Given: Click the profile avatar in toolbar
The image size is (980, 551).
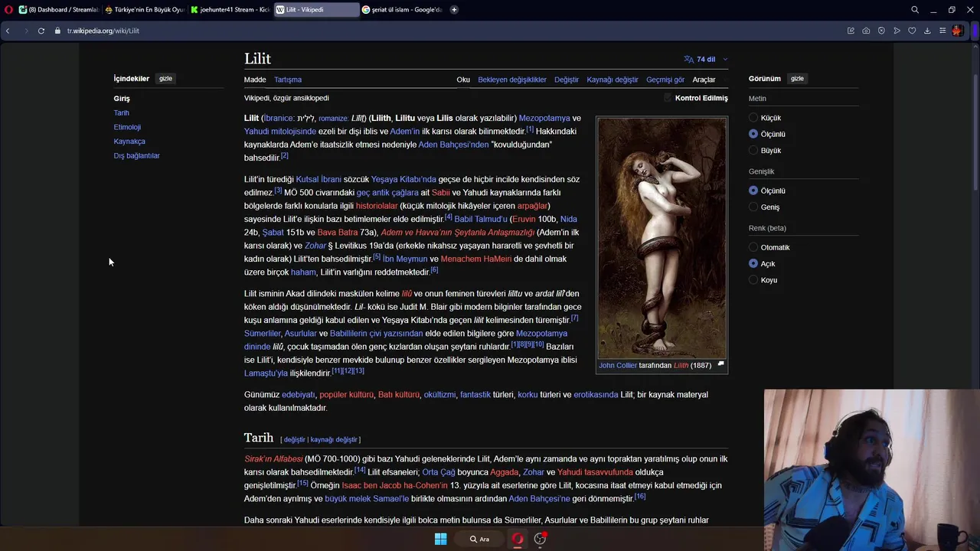Looking at the screenshot, I should point(957,31).
